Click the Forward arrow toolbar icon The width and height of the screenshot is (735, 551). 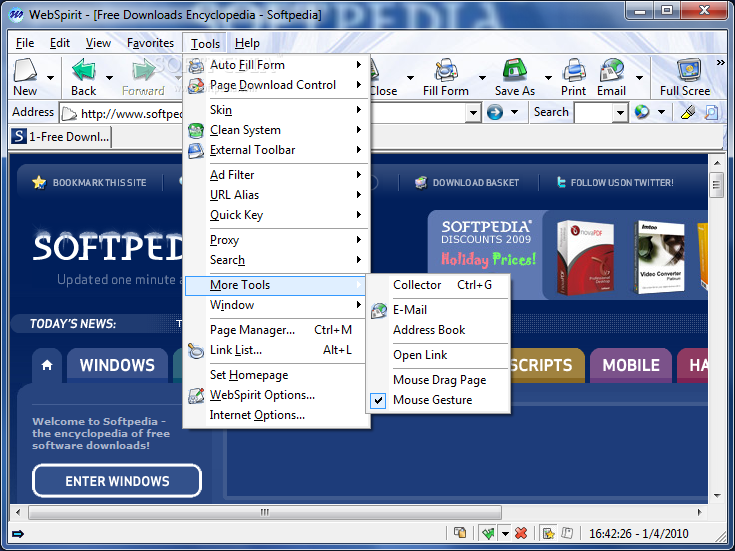point(143,70)
